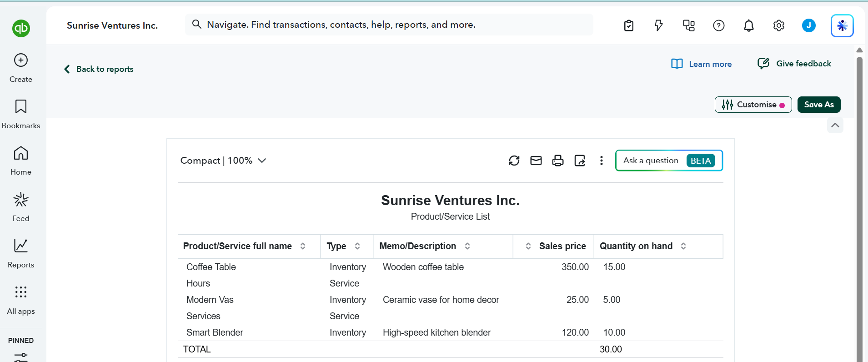Click the 15.00 quantity on hand

point(614,267)
